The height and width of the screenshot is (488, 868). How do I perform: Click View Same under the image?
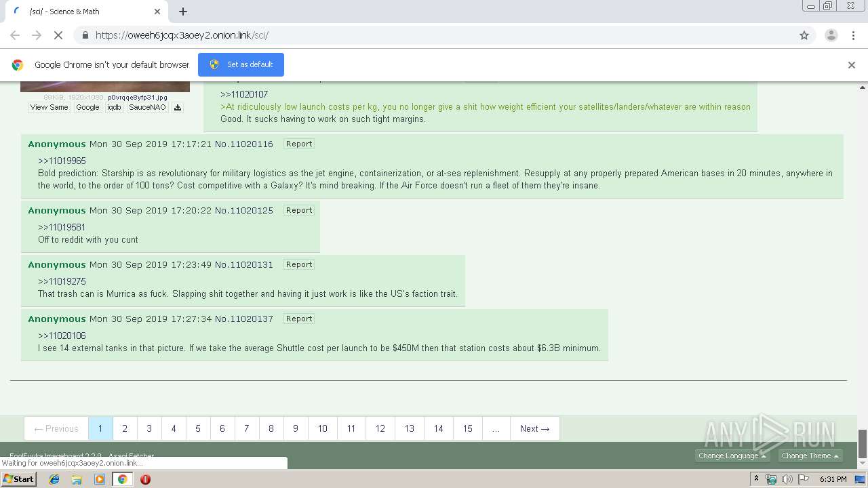click(49, 107)
